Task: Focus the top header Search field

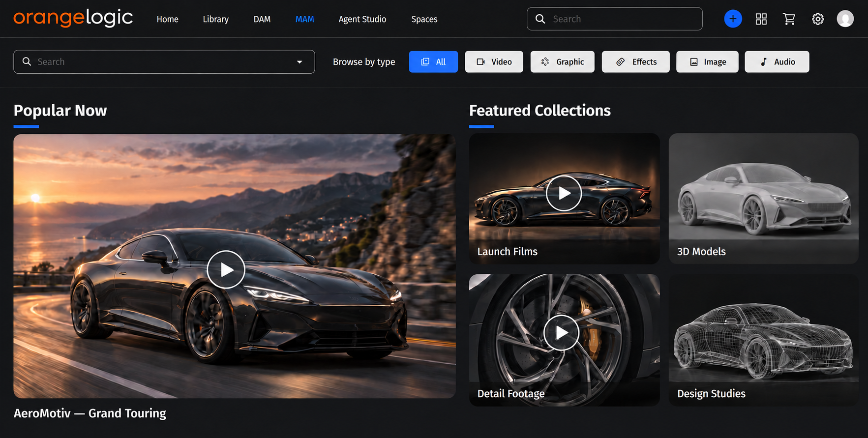Action: (614, 19)
